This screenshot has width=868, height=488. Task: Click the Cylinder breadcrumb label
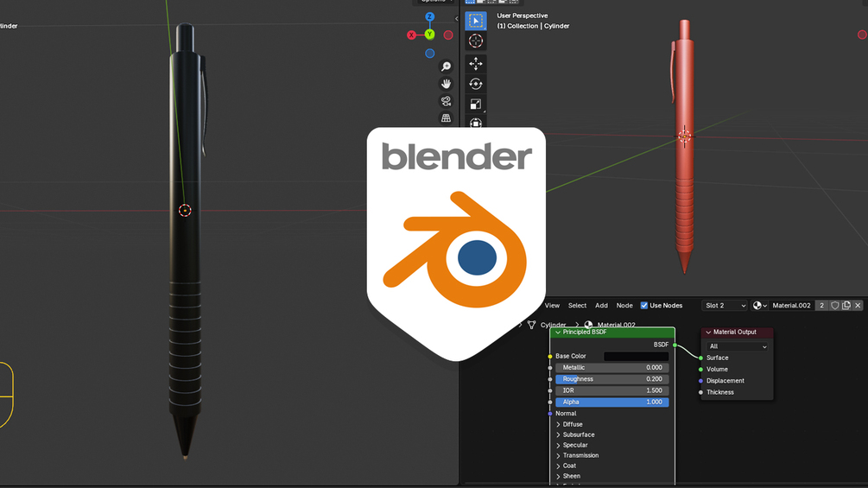pyautogui.click(x=553, y=325)
